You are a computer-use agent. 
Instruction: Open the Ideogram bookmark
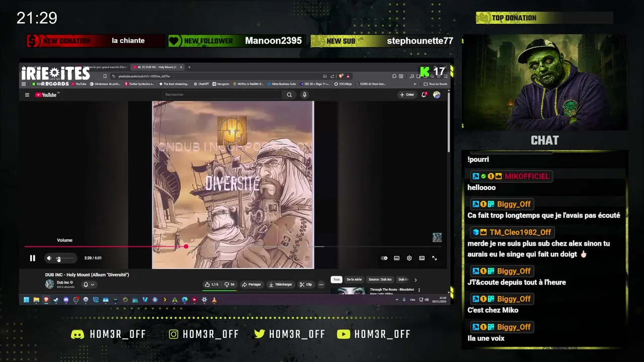coord(220,84)
